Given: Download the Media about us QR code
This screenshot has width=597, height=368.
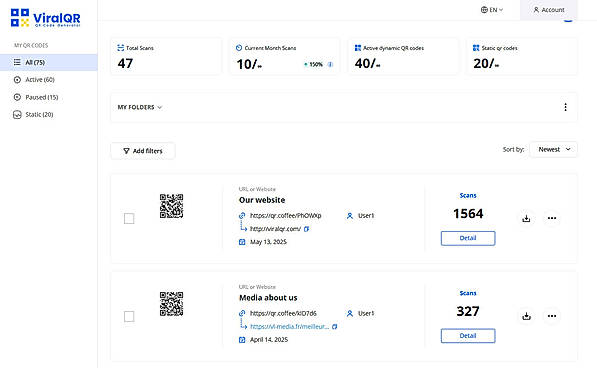Looking at the screenshot, I should [x=526, y=316].
